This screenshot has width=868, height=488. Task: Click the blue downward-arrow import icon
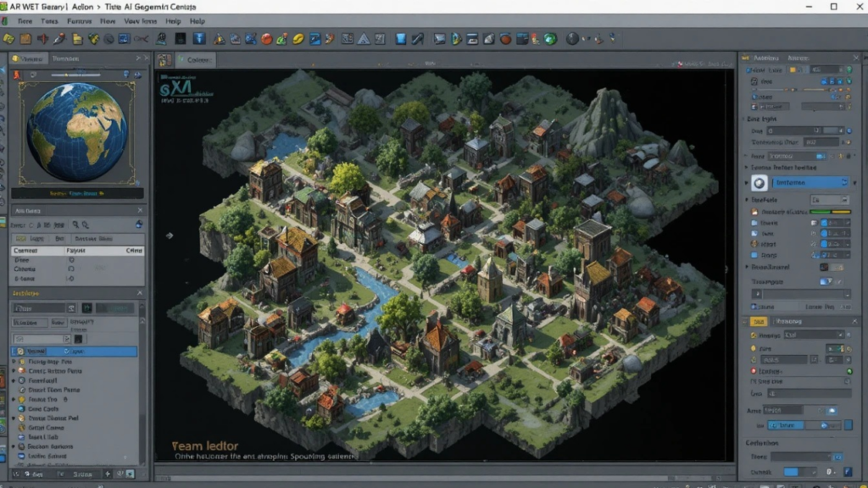(x=199, y=39)
